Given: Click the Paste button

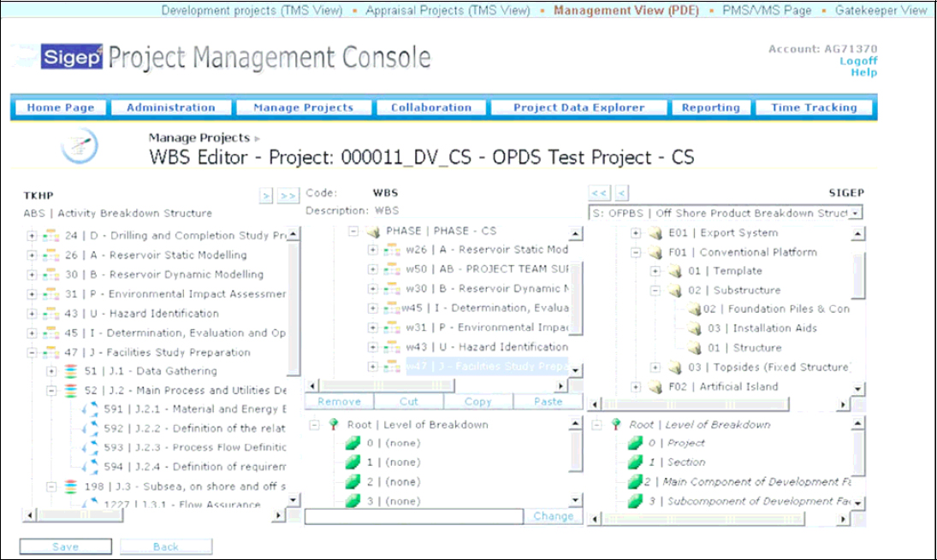Looking at the screenshot, I should (548, 402).
